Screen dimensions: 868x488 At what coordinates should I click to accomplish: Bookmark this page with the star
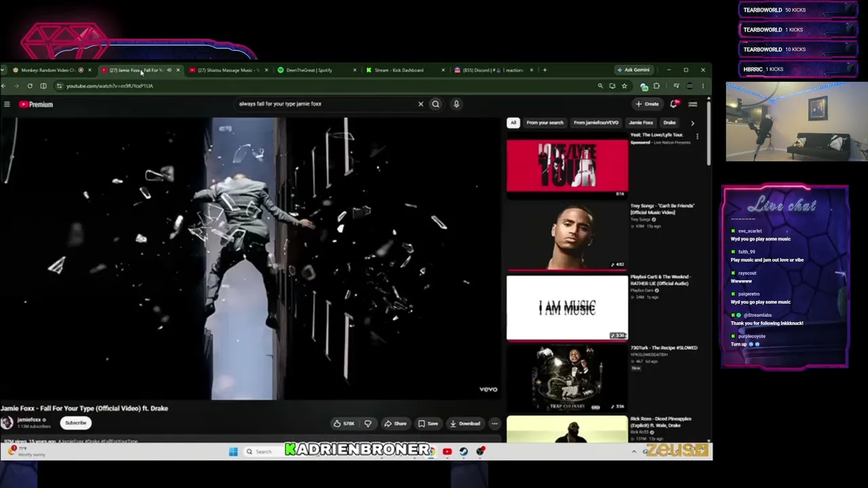coord(625,86)
